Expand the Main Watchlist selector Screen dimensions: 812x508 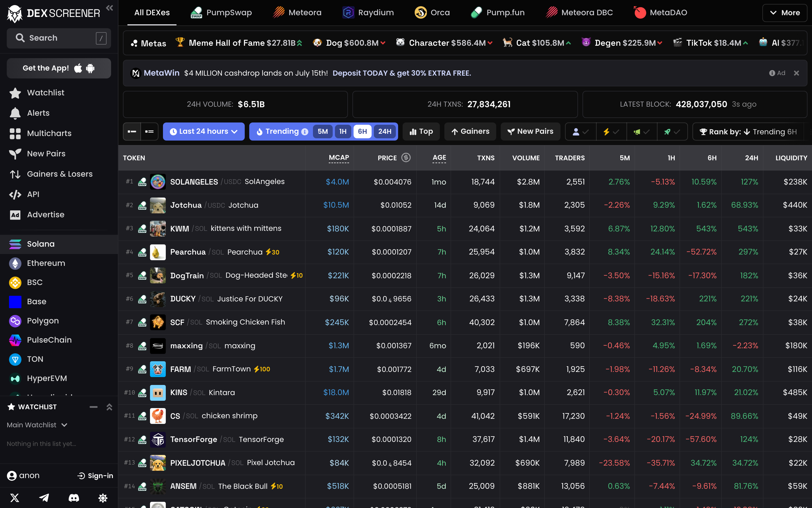click(37, 425)
